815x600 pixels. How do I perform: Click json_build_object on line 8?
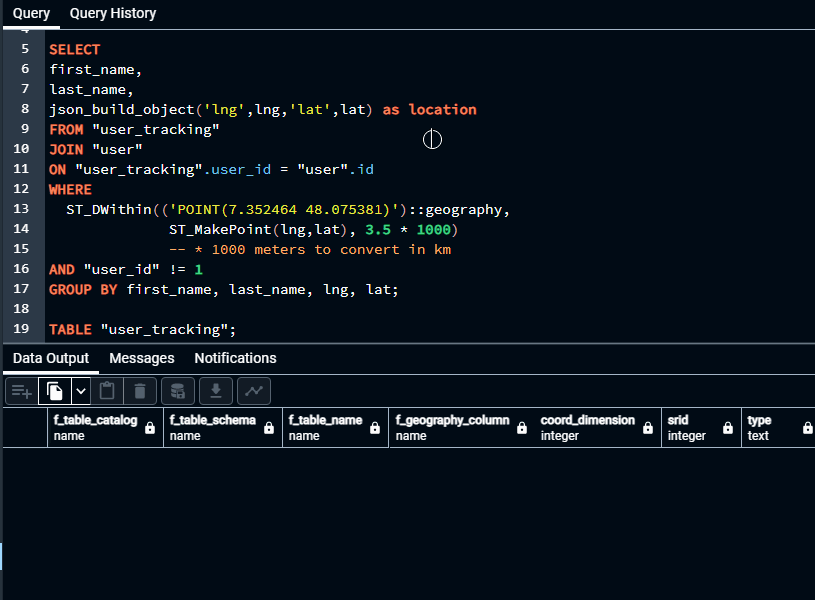[x=122, y=110]
